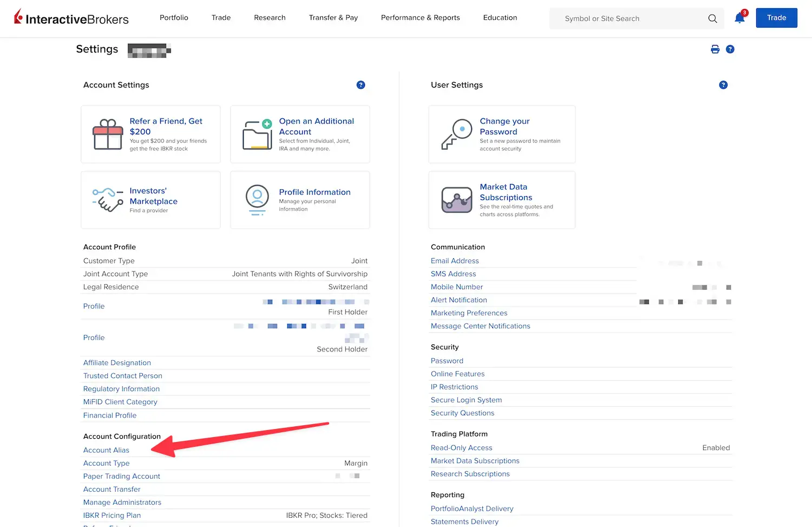Open the Second Holder Profile link
This screenshot has width=812, height=527.
pos(94,337)
